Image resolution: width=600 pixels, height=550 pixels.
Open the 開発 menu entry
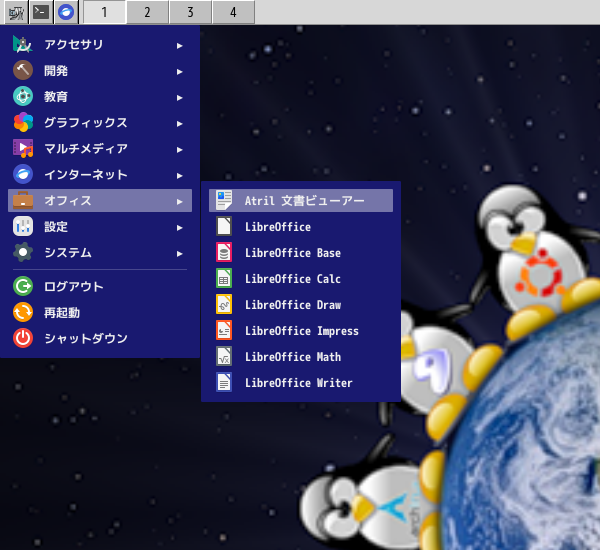coord(100,70)
